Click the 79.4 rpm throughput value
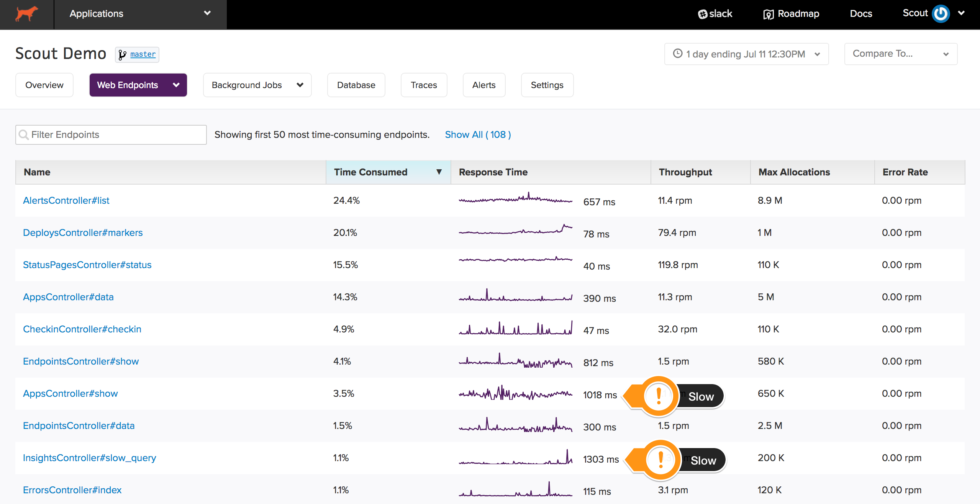Viewport: 980px width, 504px height. [677, 233]
